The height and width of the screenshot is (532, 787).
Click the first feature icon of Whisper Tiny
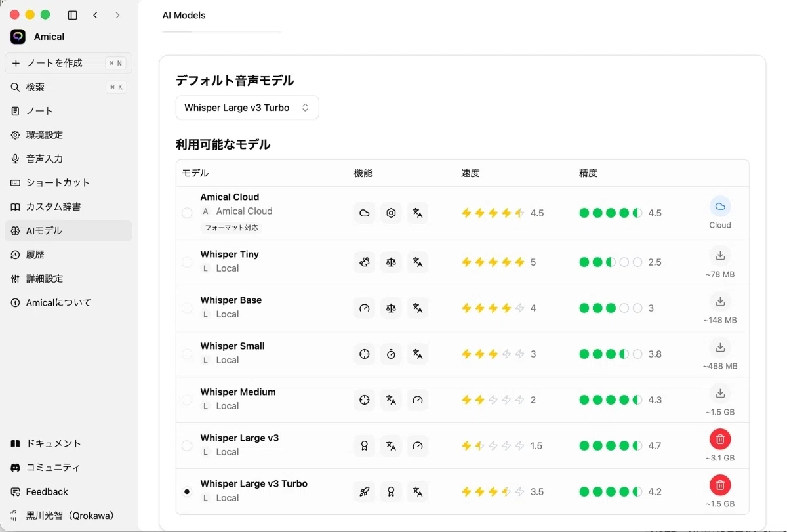(x=365, y=262)
